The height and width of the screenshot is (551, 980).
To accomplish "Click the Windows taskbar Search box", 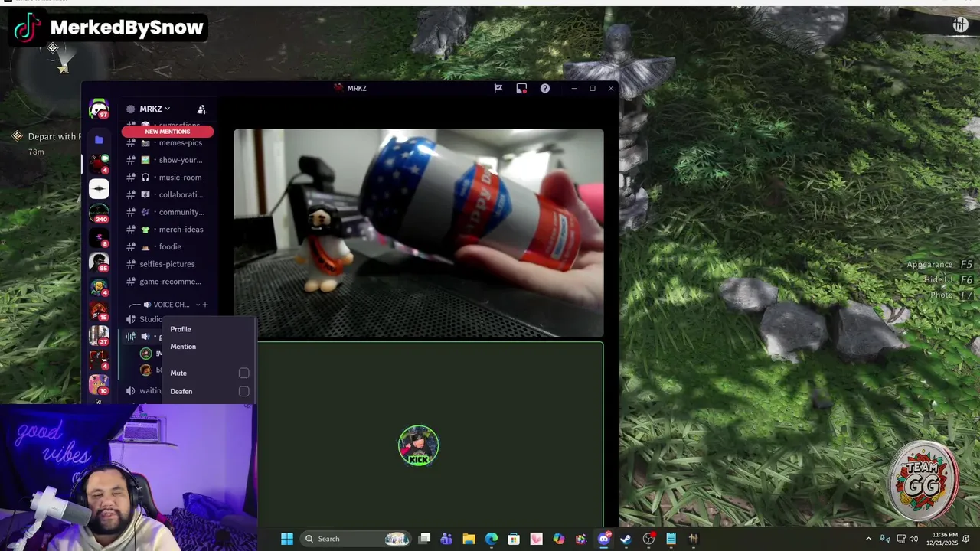I will coord(356,539).
